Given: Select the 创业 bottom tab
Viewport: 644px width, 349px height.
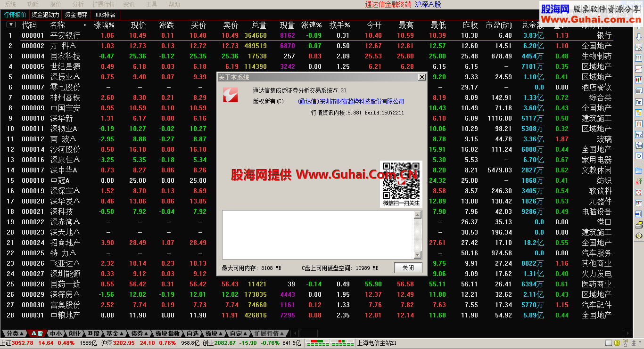Looking at the screenshot, I should pos(74,333).
